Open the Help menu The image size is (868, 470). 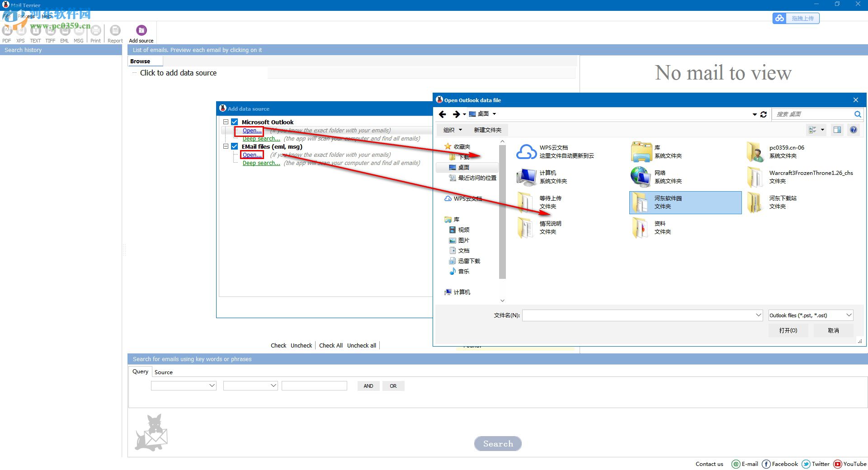pyautogui.click(x=47, y=16)
